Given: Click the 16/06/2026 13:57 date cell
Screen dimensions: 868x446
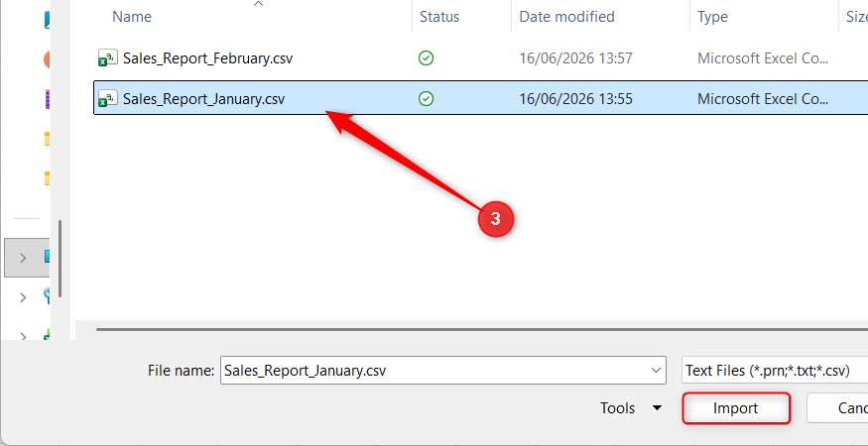Looking at the screenshot, I should tap(575, 58).
